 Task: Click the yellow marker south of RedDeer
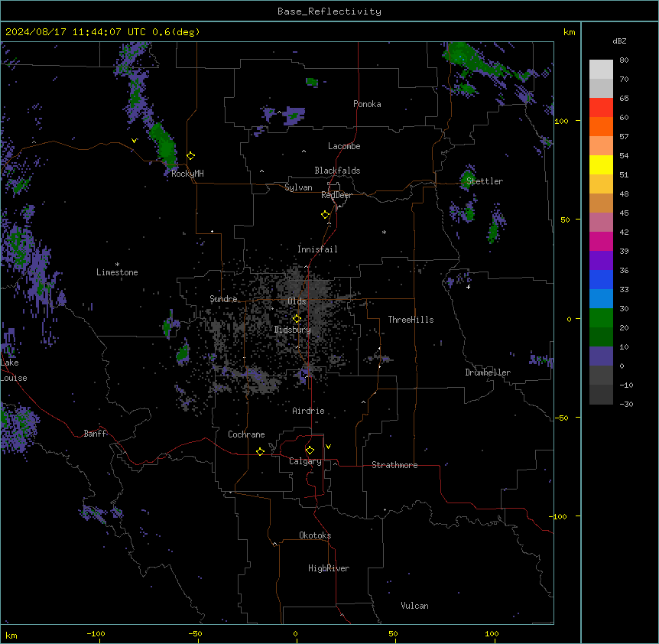326,215
